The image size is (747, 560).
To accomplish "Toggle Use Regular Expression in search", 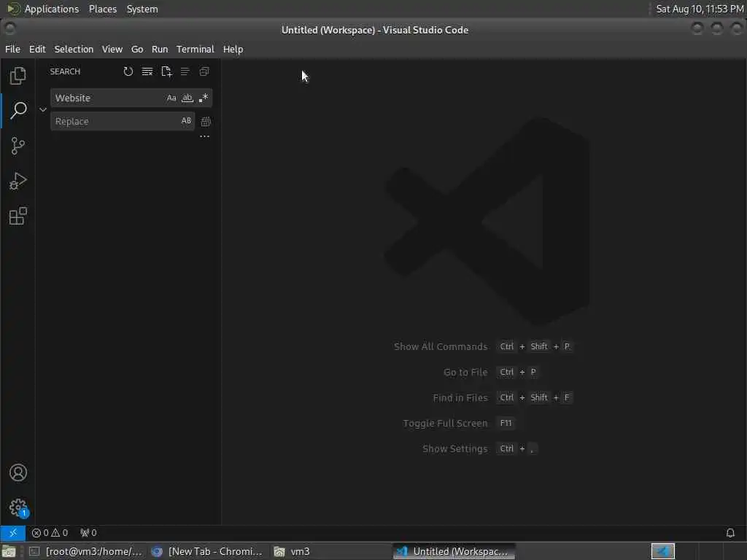I will coord(204,98).
